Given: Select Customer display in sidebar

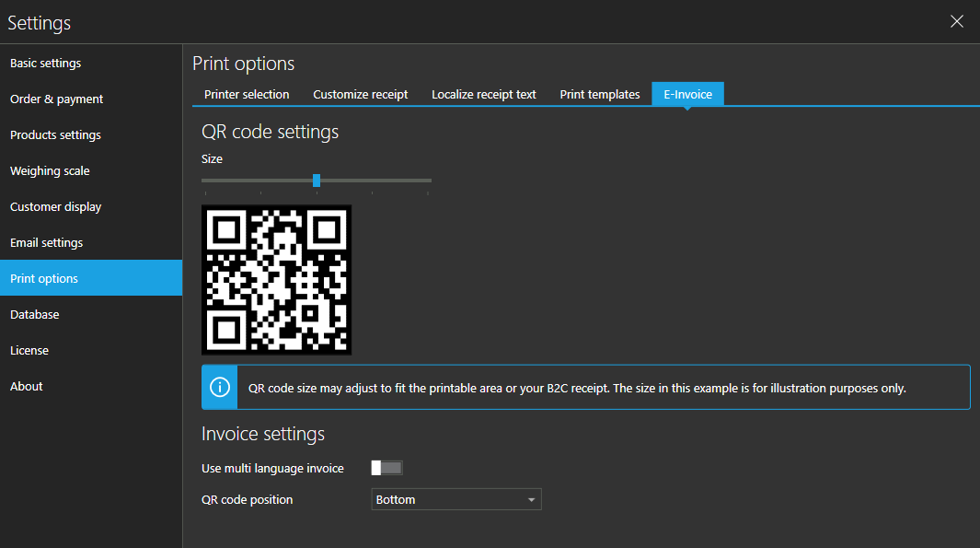Looking at the screenshot, I should point(91,206).
